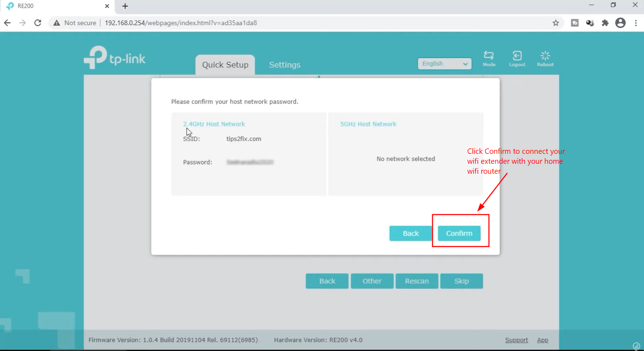Bookmark page with the star icon

pos(556,23)
